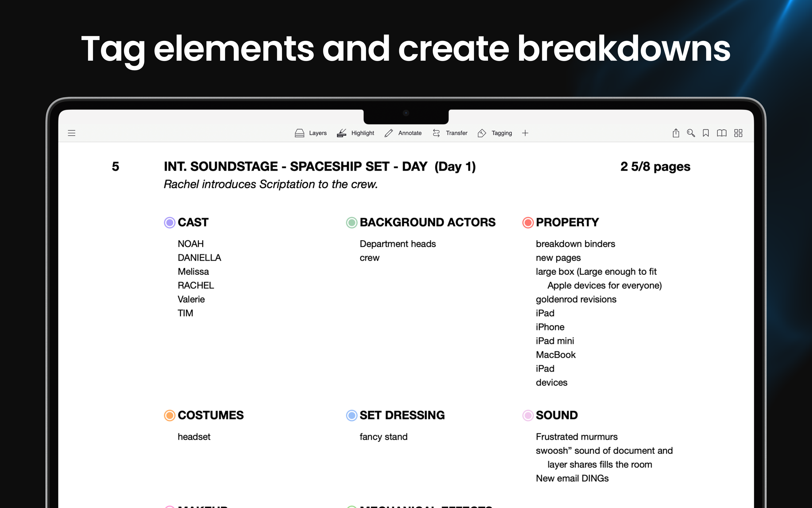Click 'goldenrod revisions' property item
812x508 pixels.
(576, 299)
